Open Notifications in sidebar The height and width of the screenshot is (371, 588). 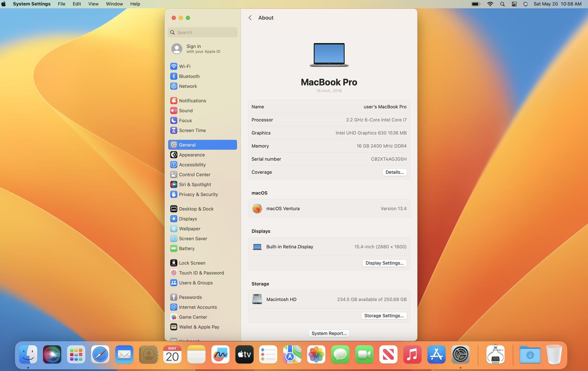(202, 101)
